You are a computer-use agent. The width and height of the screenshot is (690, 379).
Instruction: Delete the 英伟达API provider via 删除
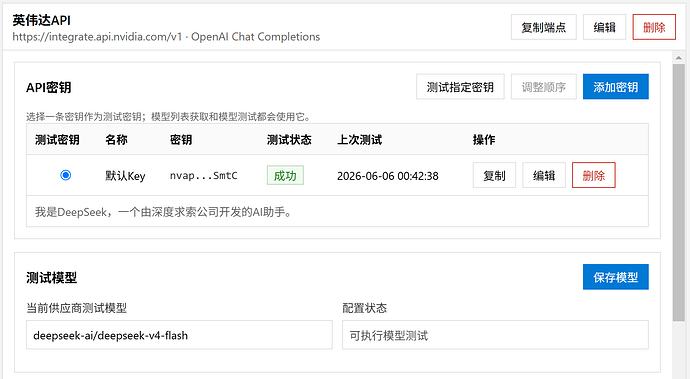pyautogui.click(x=654, y=27)
